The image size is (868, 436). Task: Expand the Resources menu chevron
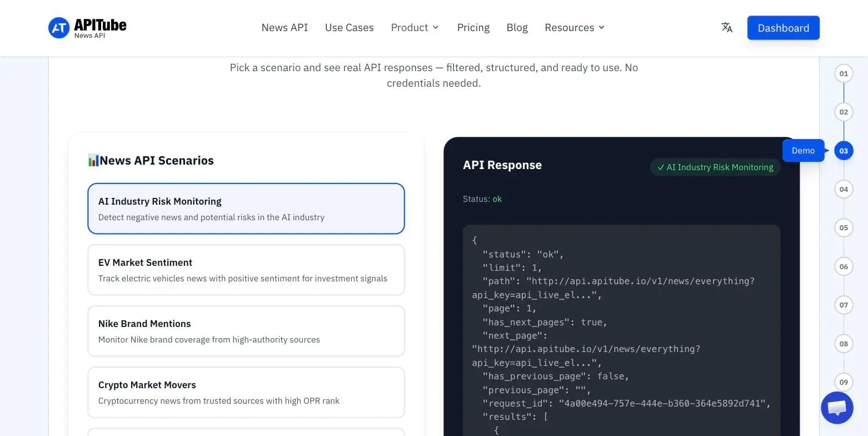point(601,28)
